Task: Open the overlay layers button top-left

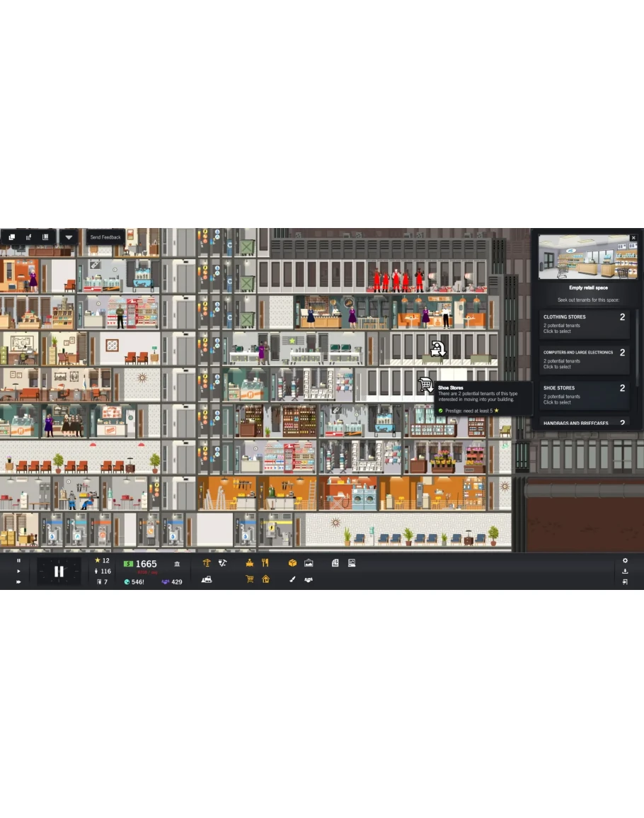Action: [12, 237]
